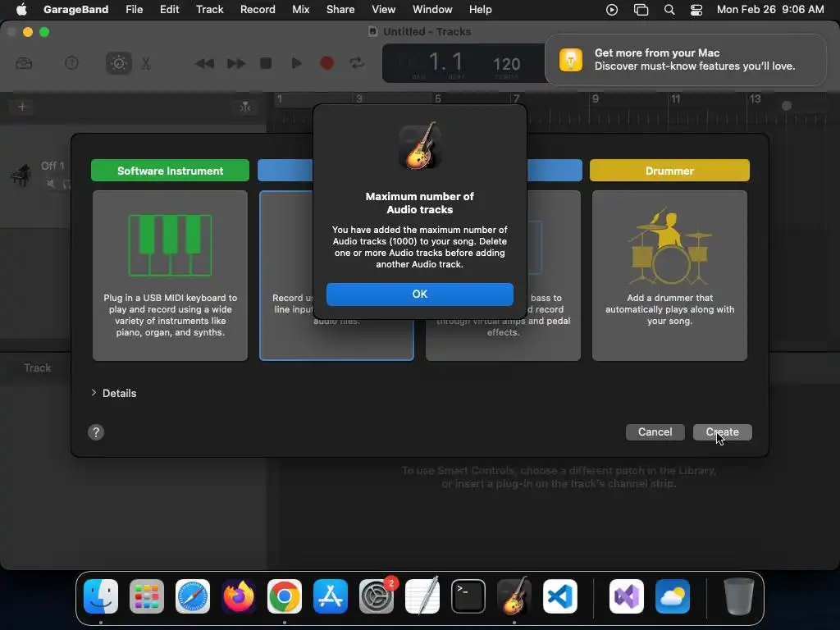This screenshot has width=840, height=630.
Task: Click OK in the maximum tracks alert
Action: tap(419, 294)
